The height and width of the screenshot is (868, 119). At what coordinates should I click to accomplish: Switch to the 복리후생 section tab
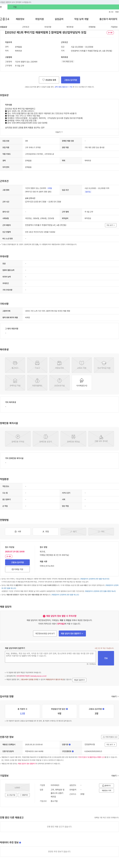pyautogui.click(x=70, y=27)
